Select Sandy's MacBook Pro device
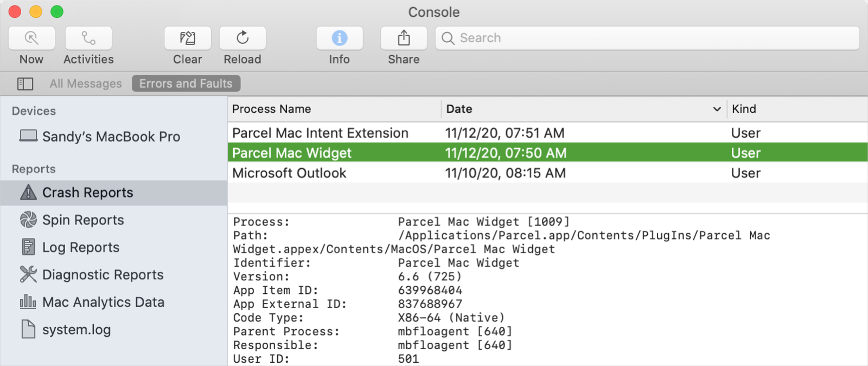868x366 pixels. [113, 137]
